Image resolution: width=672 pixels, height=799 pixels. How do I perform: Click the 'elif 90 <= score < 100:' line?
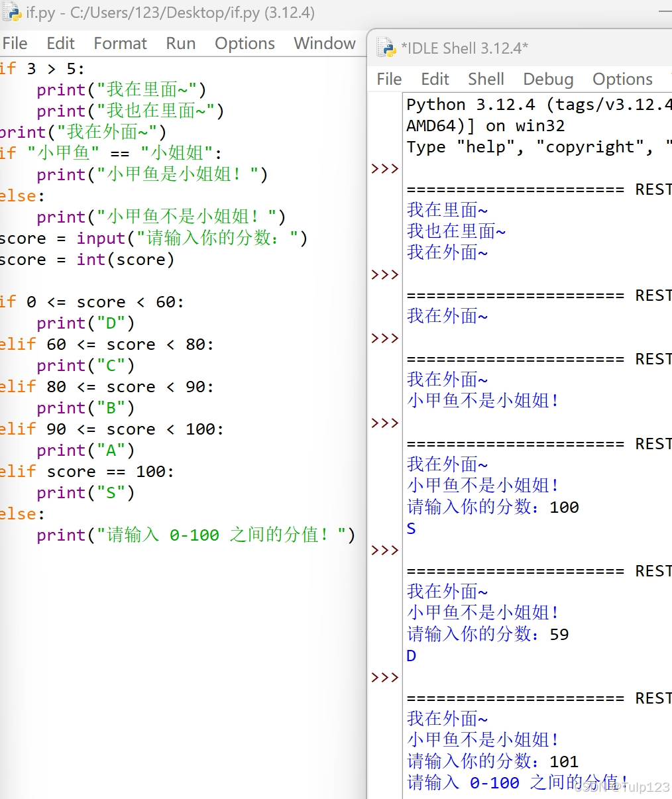pyautogui.click(x=112, y=429)
